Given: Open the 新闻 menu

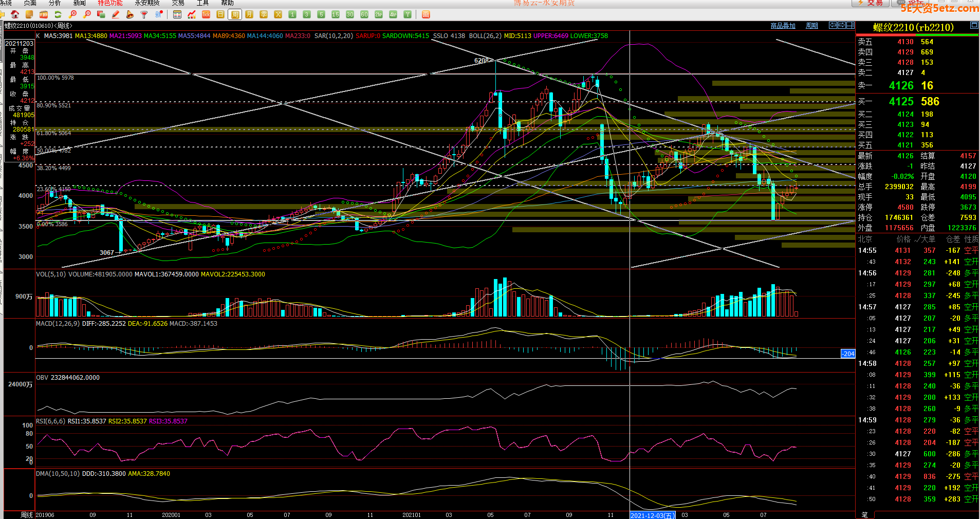Looking at the screenshot, I should point(80,3).
